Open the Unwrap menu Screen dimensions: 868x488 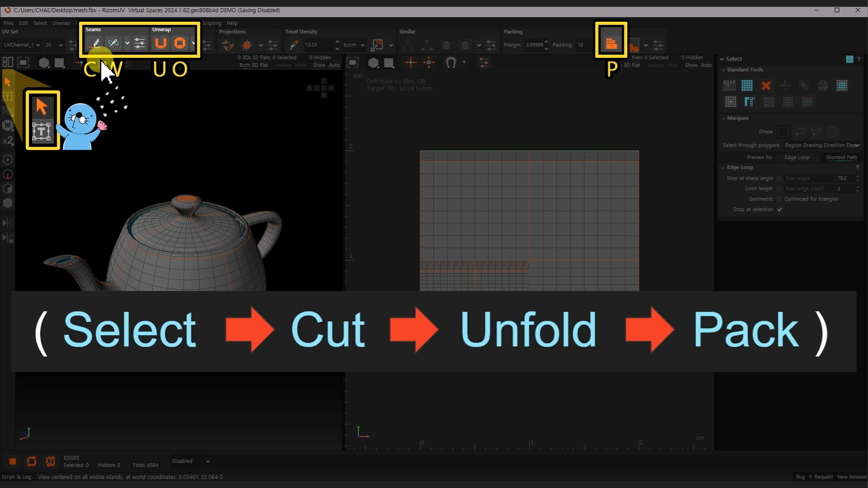pos(61,23)
